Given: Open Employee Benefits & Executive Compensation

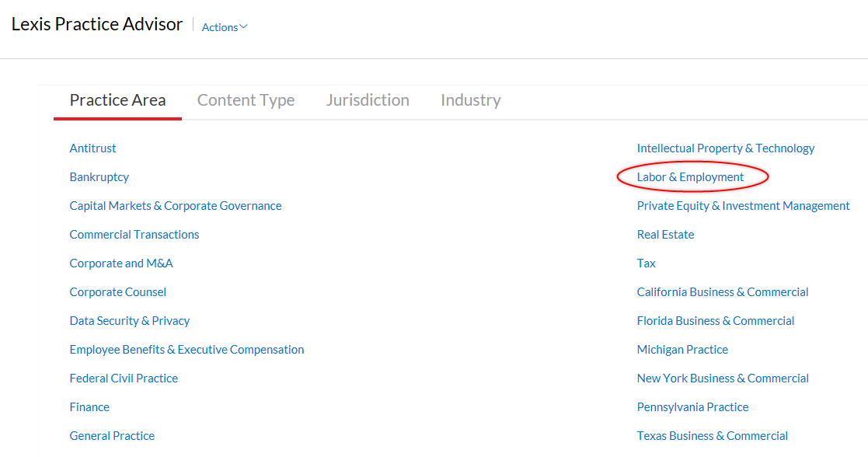Looking at the screenshot, I should (186, 350).
